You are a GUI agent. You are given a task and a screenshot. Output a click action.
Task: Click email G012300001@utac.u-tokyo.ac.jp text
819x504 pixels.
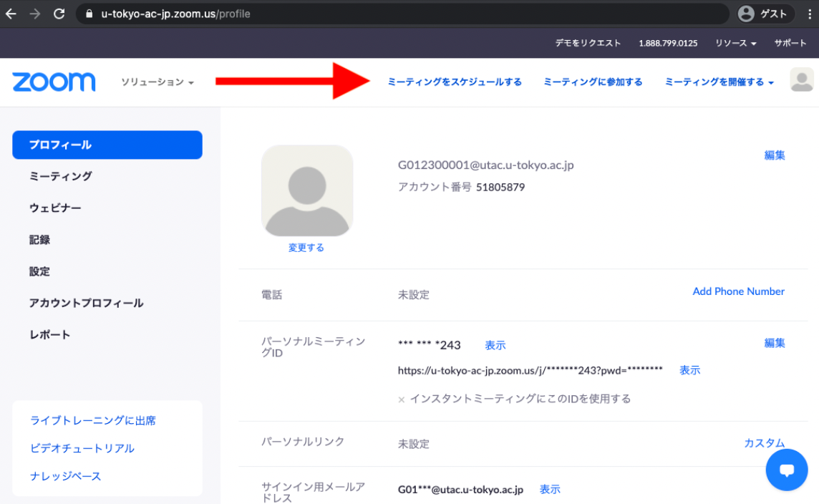[x=486, y=165]
